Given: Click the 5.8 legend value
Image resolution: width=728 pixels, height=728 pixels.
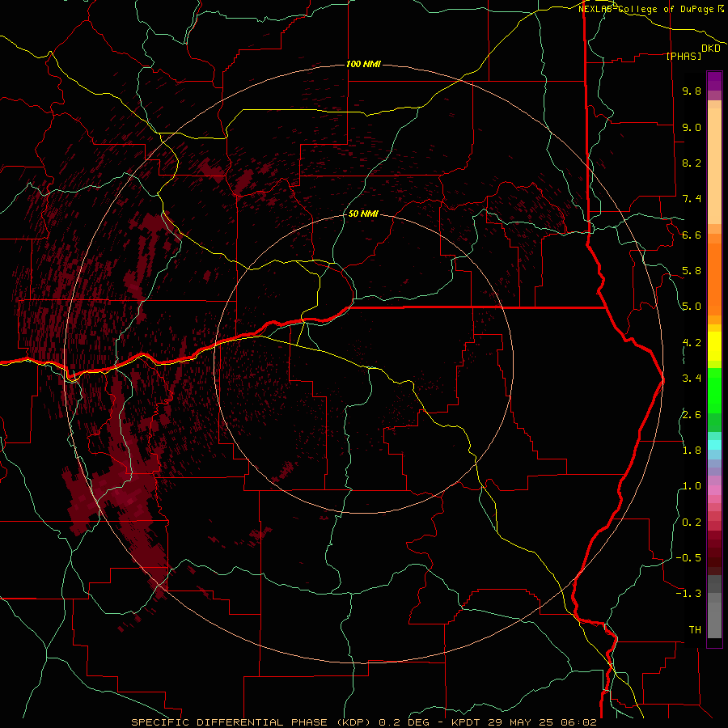Looking at the screenshot, I should (x=692, y=271).
